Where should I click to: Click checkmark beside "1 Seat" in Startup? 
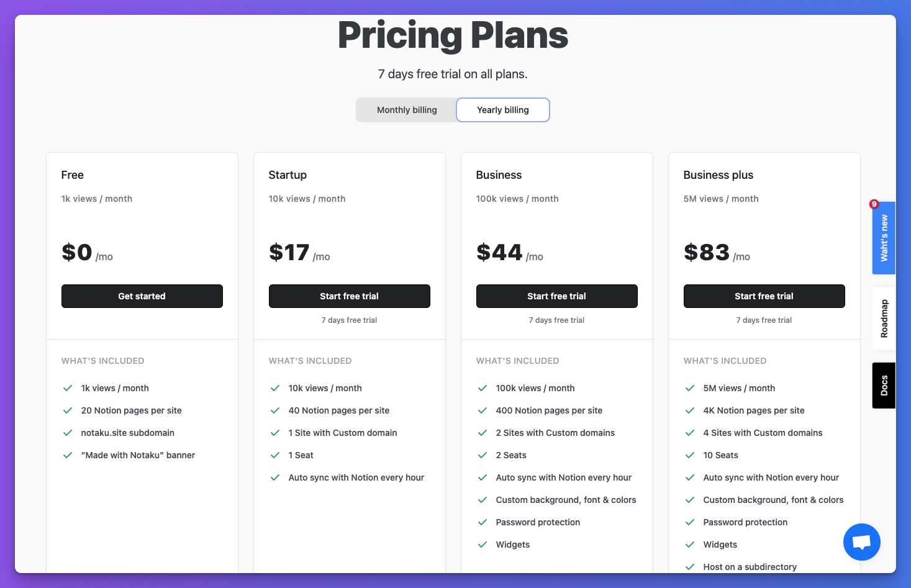pyautogui.click(x=275, y=455)
